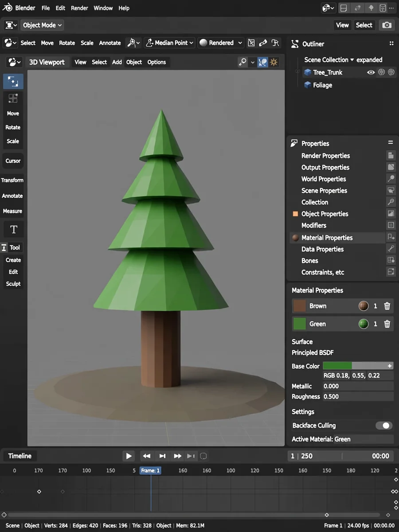Open the render engine dropdown in top-right

point(329,8)
